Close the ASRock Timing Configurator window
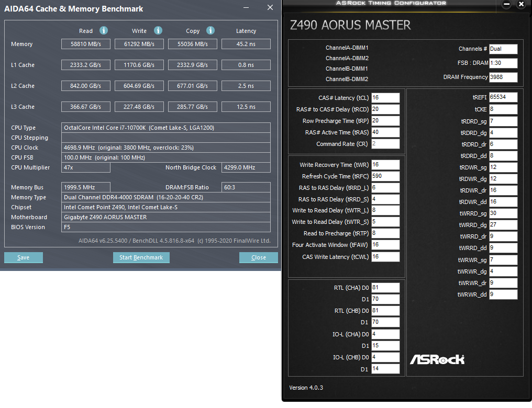 click(x=521, y=4)
